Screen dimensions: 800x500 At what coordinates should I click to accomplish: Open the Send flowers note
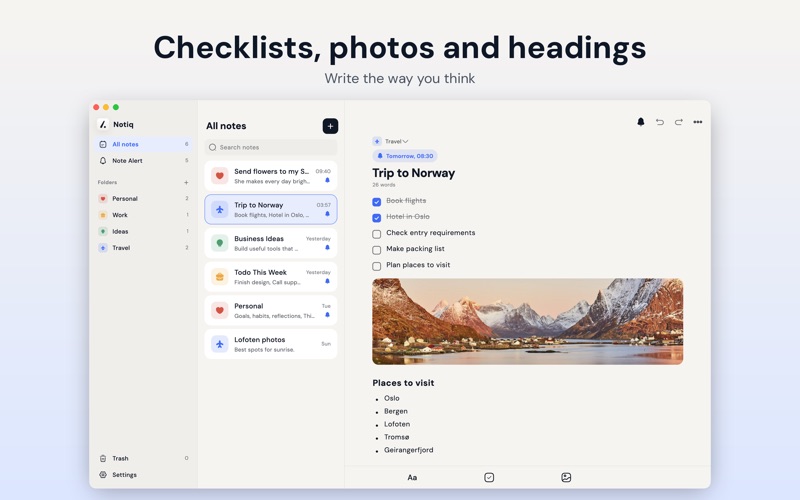pos(271,176)
